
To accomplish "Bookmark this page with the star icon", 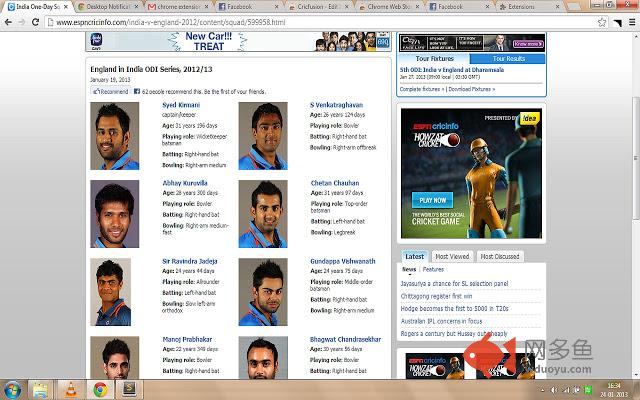I will (602, 22).
